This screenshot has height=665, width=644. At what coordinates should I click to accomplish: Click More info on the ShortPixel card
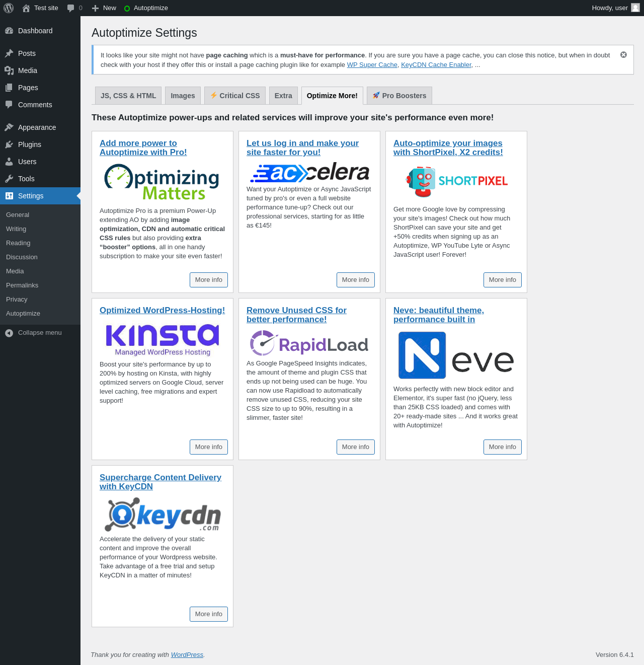click(503, 280)
